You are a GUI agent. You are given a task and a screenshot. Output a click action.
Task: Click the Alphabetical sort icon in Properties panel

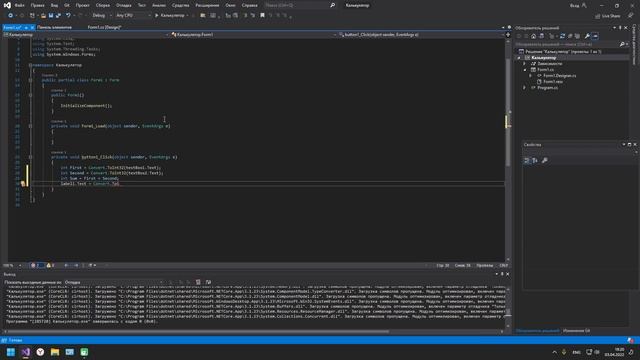[x=535, y=160]
